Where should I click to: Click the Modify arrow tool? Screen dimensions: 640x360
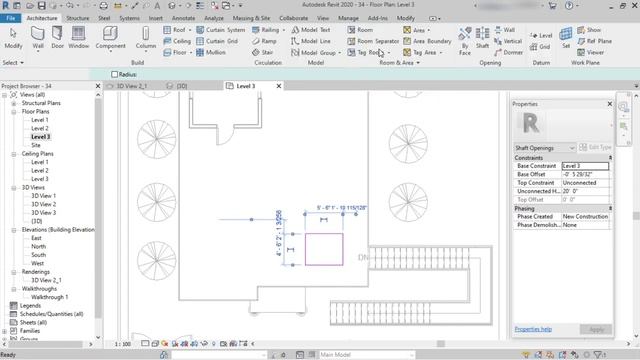tap(13, 38)
